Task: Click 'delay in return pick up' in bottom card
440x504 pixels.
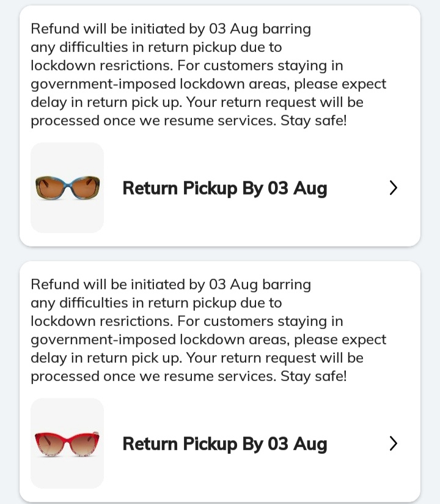Action: [x=105, y=358]
